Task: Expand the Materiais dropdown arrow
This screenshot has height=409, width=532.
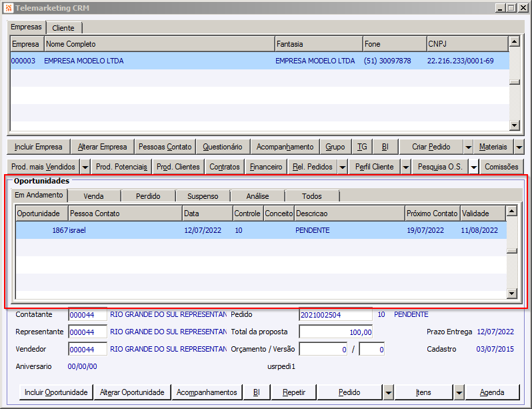Action: coord(519,147)
